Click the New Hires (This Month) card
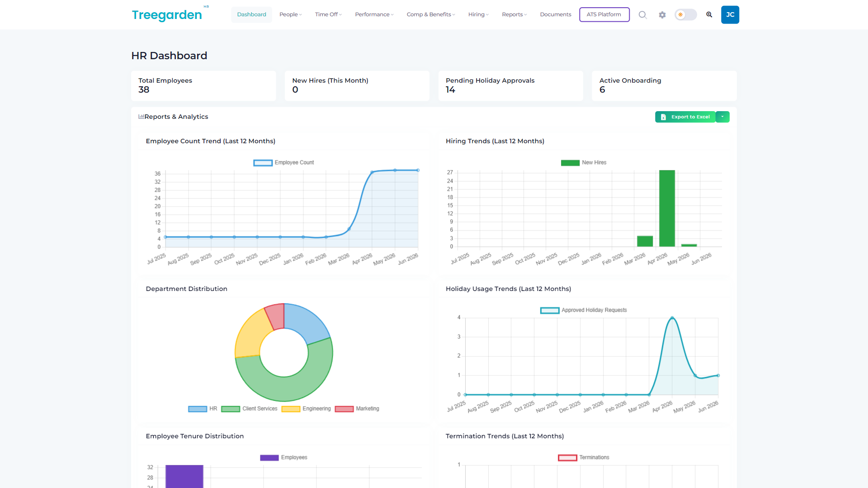868x488 pixels. pyautogui.click(x=357, y=86)
